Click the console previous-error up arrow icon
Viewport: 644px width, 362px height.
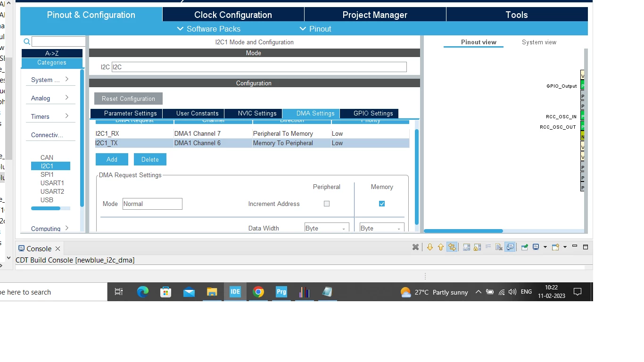(441, 247)
